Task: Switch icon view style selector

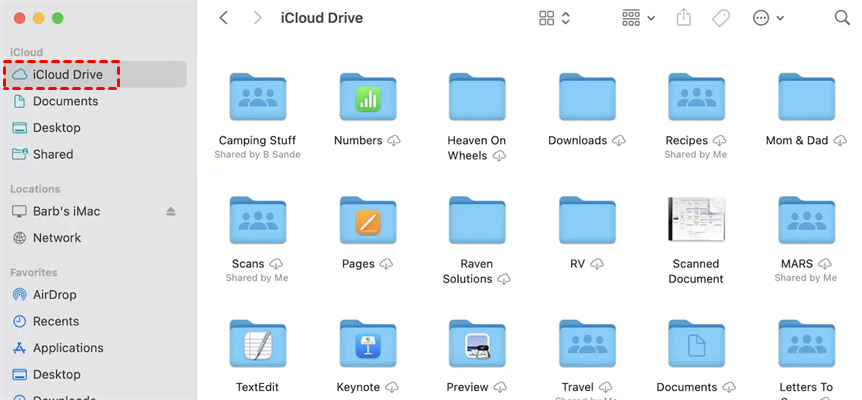Action: click(554, 18)
